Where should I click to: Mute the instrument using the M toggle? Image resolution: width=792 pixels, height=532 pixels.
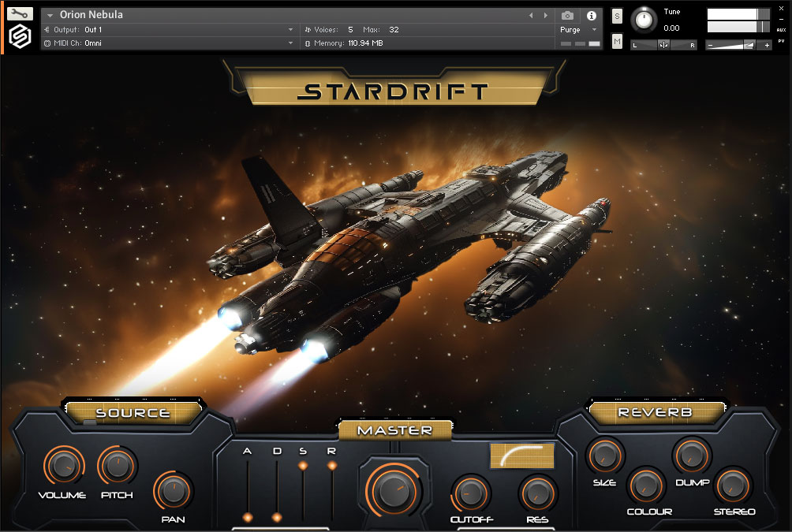tap(616, 40)
